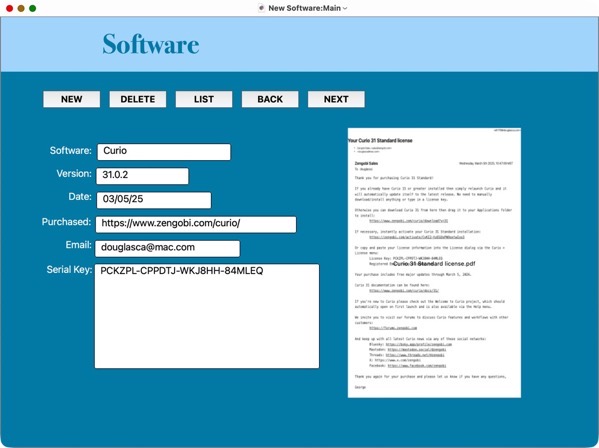The width and height of the screenshot is (599, 448).
Task: Click the 'Software:' field label
Action: point(71,150)
